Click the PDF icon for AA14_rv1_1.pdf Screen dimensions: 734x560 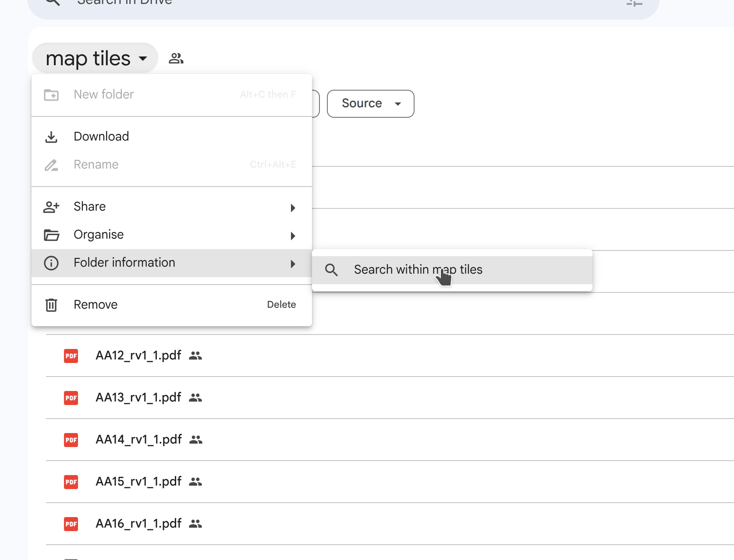click(71, 440)
